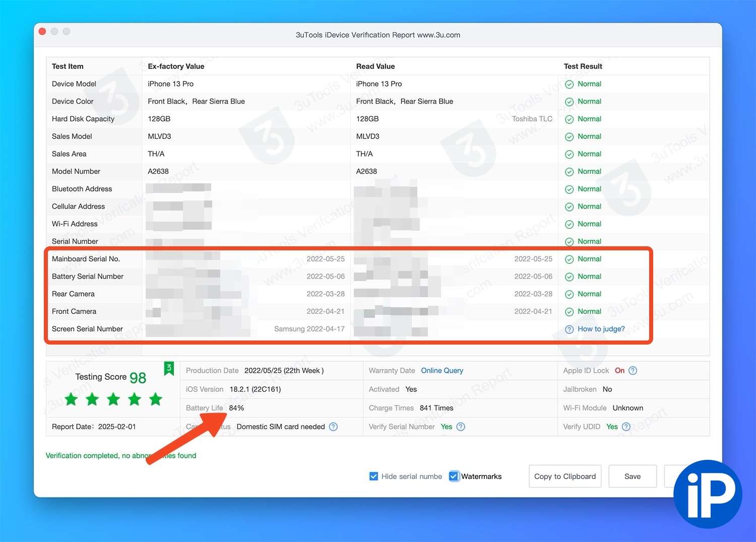This screenshot has height=542, width=756.
Task: Click the MLVD3 ex-factory Sales Model value
Action: tap(159, 137)
